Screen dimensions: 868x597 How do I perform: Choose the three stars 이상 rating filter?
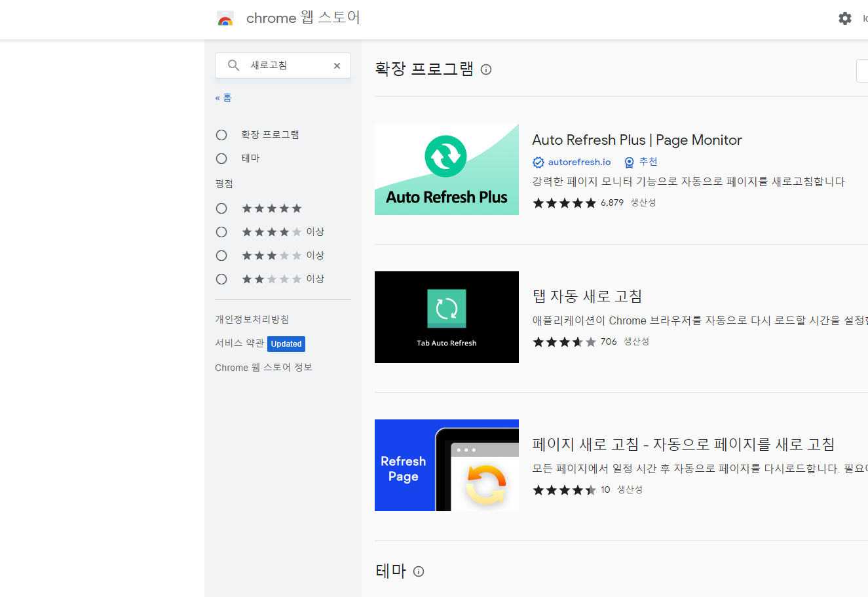coord(221,256)
